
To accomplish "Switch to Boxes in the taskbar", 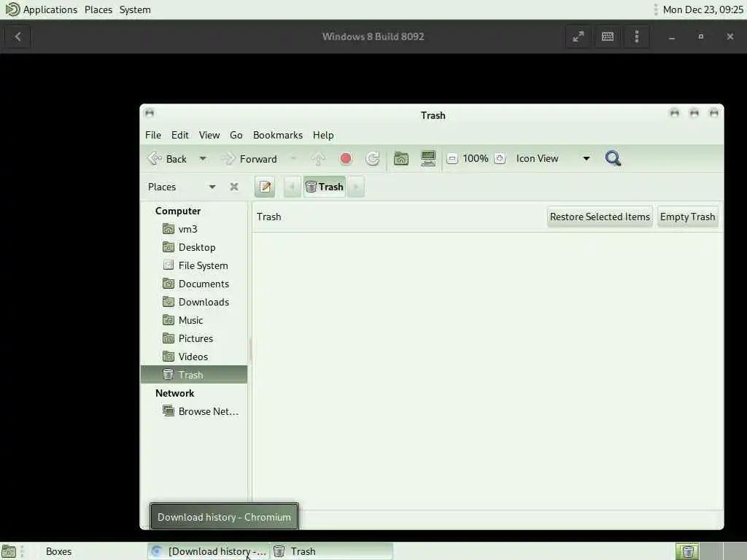I will point(58,551).
